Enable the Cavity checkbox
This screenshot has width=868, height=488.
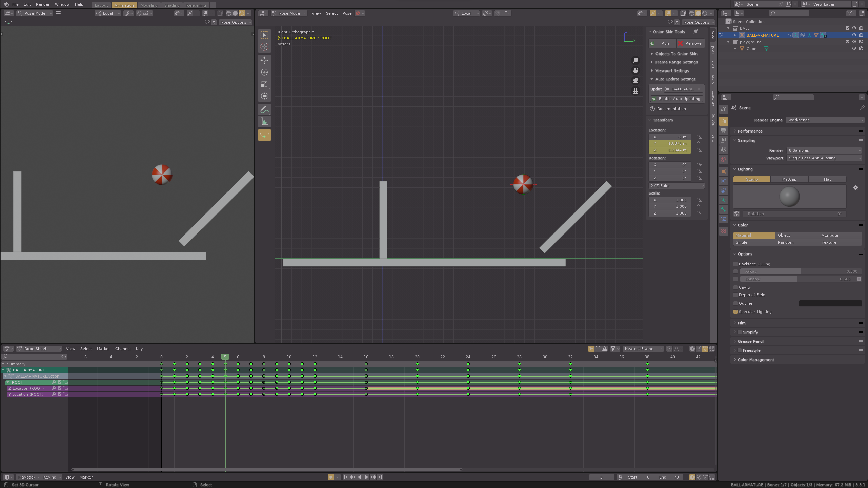(x=735, y=287)
